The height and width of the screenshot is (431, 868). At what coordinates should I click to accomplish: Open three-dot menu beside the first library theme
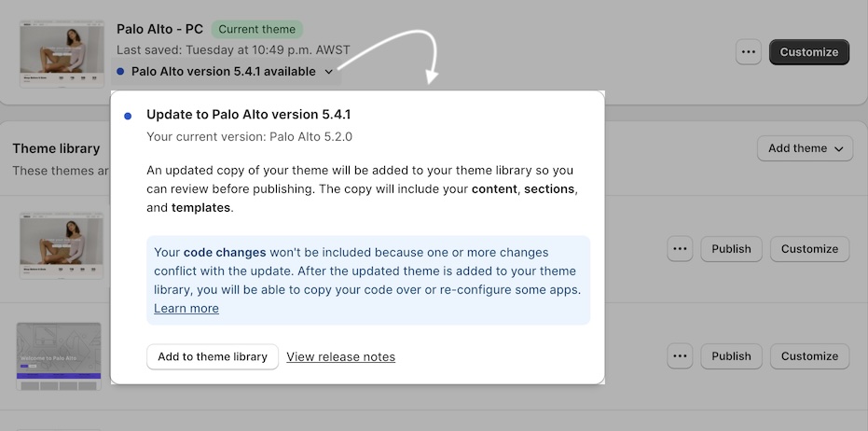click(x=680, y=249)
